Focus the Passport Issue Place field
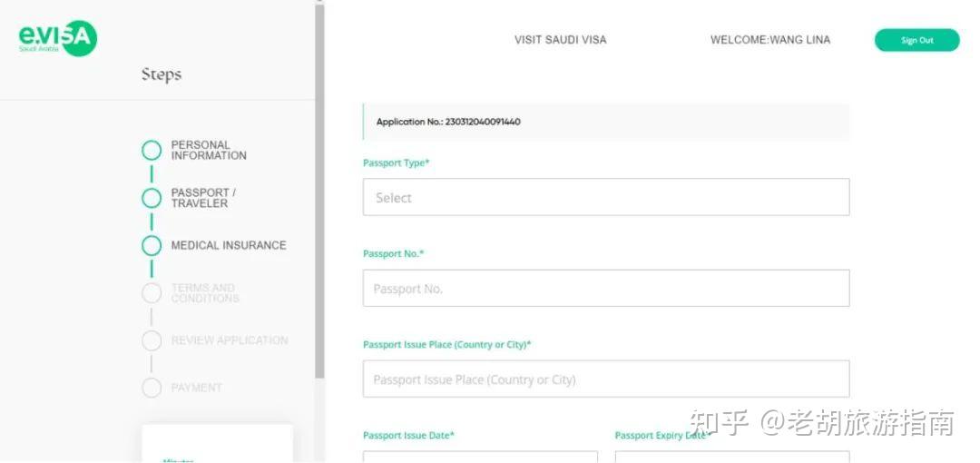This screenshot has width=980, height=463. click(x=605, y=379)
